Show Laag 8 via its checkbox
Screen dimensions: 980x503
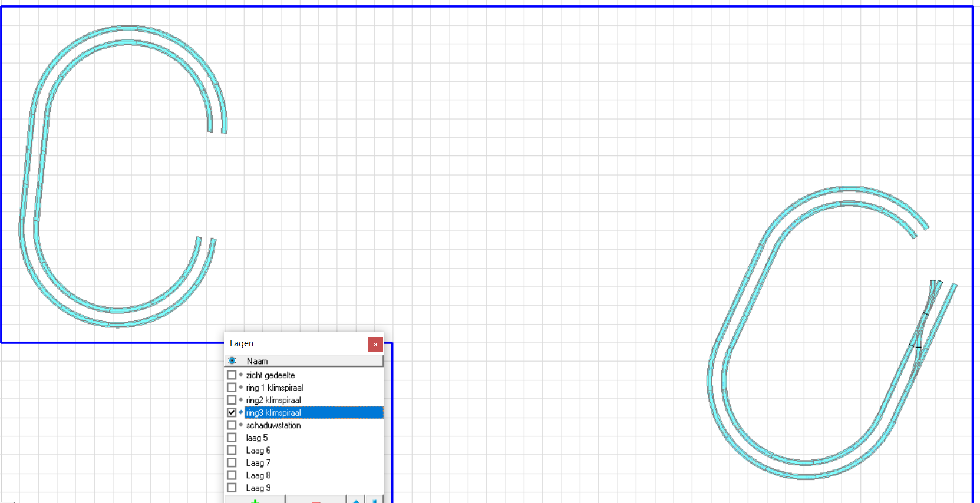click(232, 475)
